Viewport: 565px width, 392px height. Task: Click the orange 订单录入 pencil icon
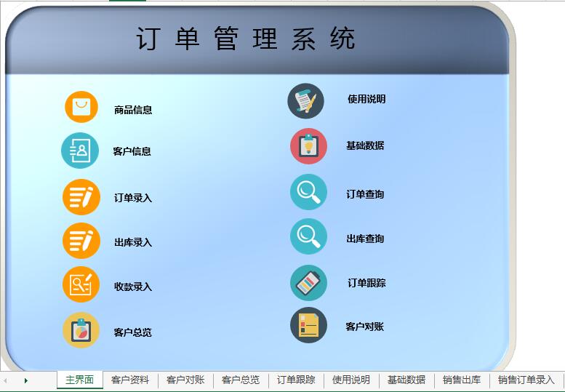[81, 196]
